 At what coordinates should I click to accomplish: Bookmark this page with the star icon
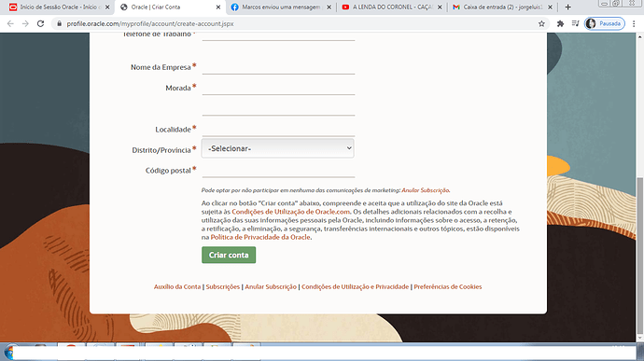coord(541,24)
